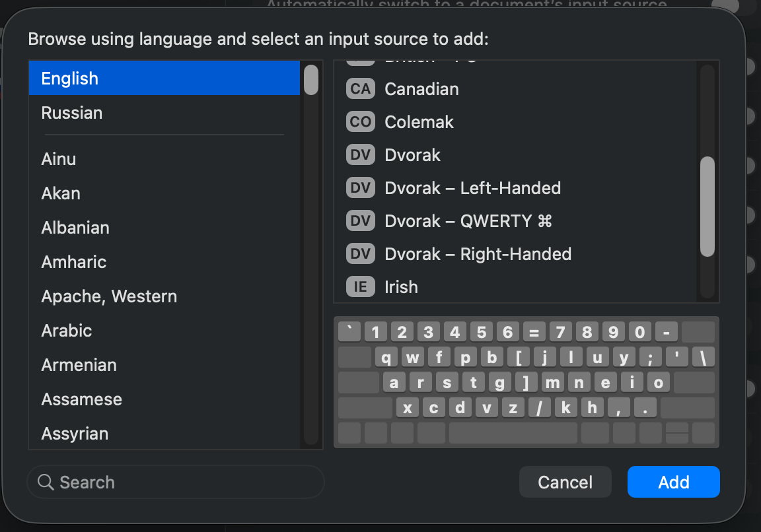Click the DV badge icon beside Dvorak
This screenshot has height=532, width=761.
360,155
